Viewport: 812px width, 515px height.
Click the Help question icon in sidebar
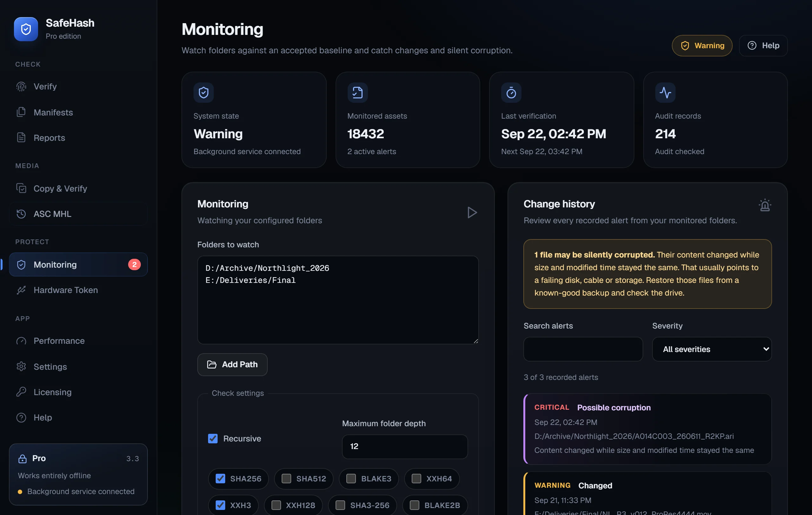point(21,417)
